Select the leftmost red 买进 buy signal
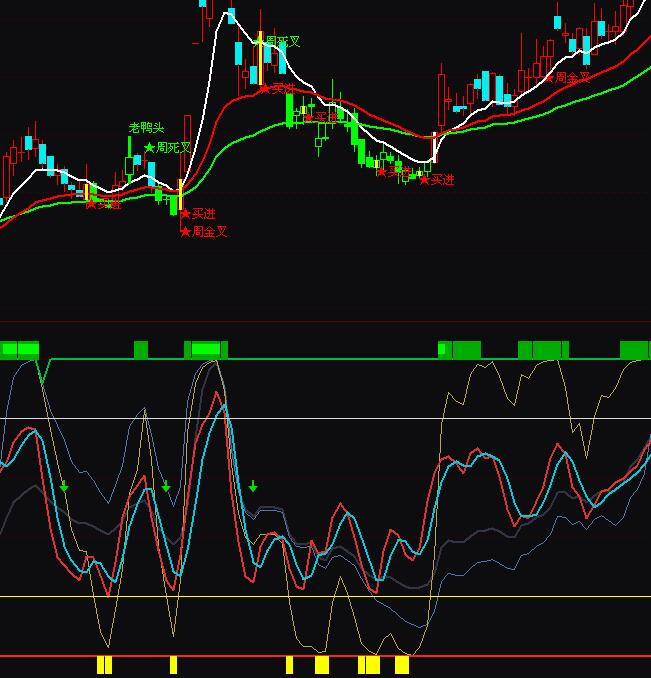 103,204
